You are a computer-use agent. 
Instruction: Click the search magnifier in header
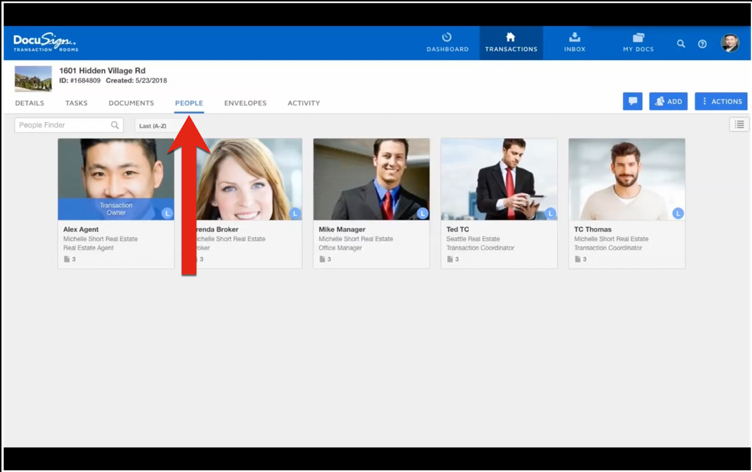681,44
